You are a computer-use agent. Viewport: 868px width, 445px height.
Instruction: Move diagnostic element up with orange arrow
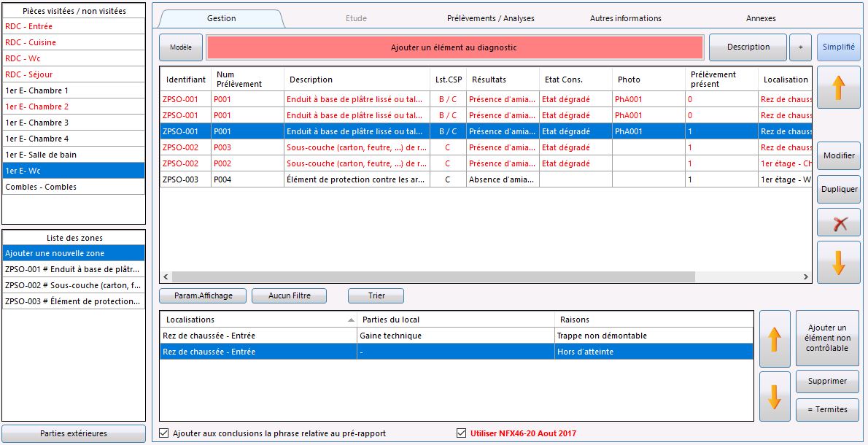click(839, 88)
